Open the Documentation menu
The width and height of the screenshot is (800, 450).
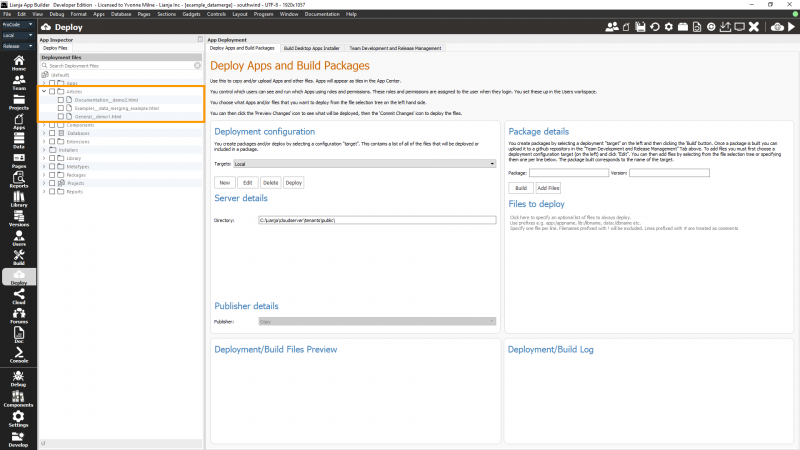322,14
